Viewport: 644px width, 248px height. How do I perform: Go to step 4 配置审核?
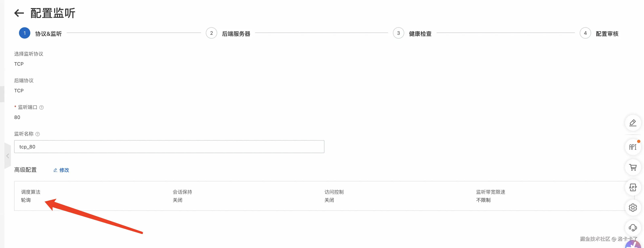click(585, 33)
